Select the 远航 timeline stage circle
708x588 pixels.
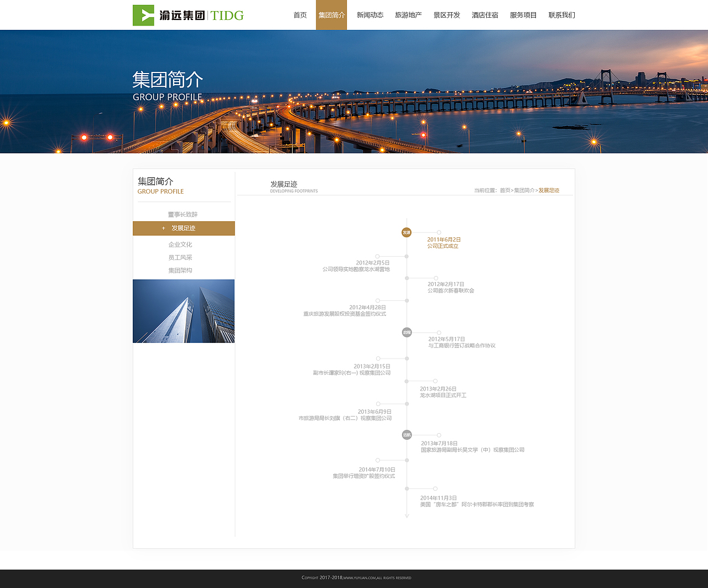(x=407, y=435)
